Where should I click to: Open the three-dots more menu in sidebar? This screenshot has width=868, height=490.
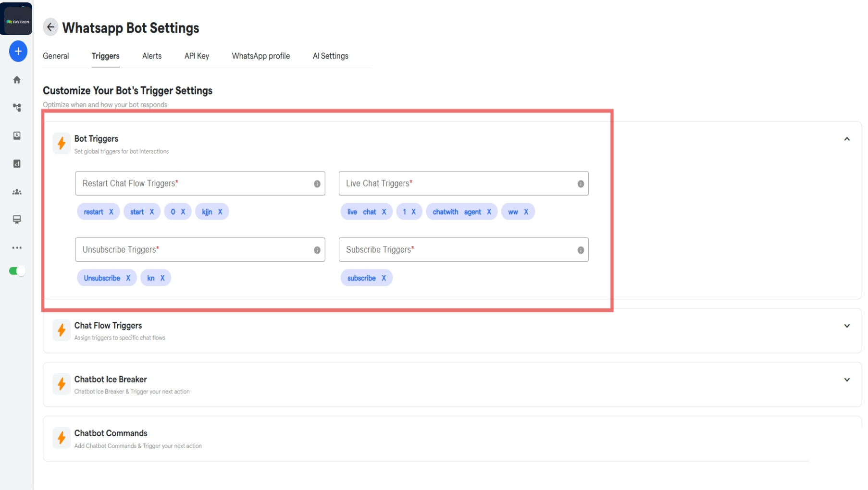click(x=17, y=248)
